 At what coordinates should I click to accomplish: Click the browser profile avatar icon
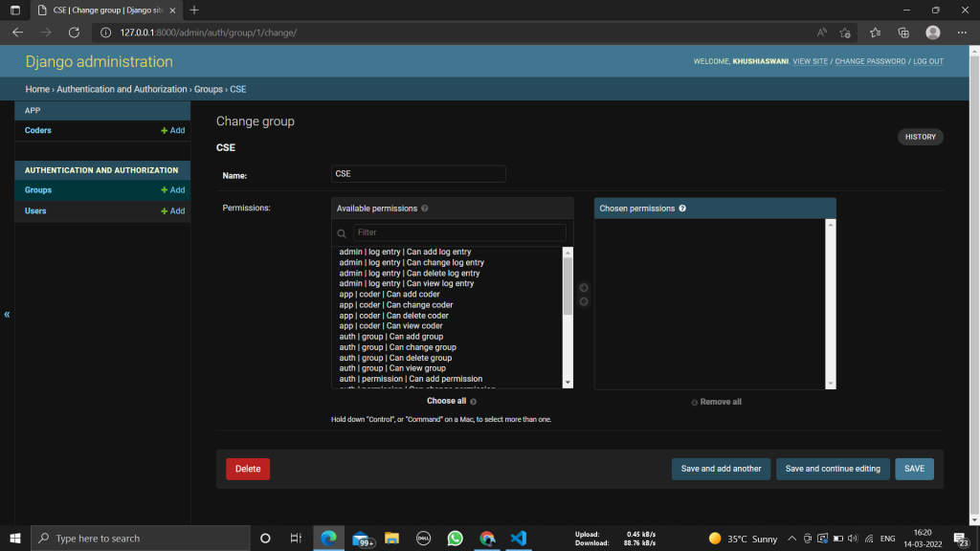tap(932, 31)
